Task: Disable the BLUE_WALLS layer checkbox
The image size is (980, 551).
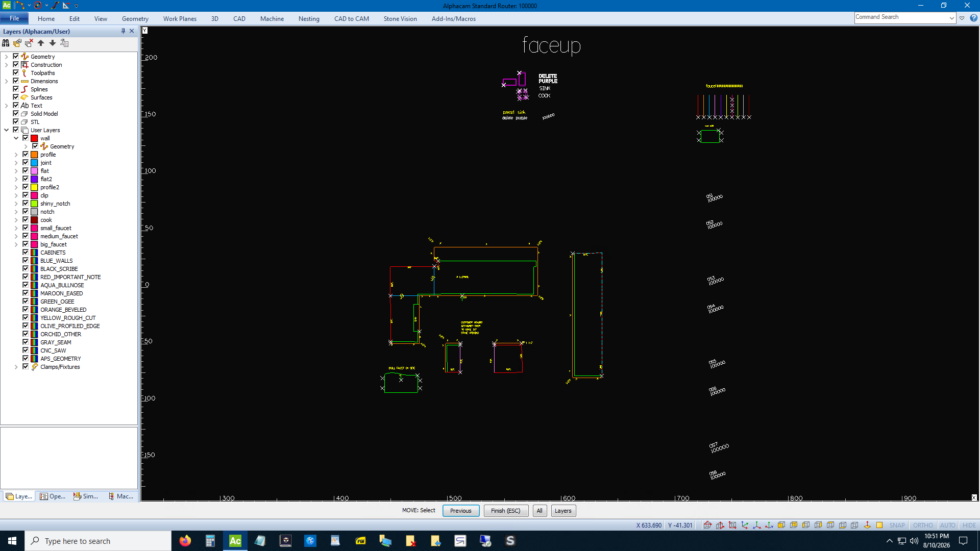Action: (26, 261)
